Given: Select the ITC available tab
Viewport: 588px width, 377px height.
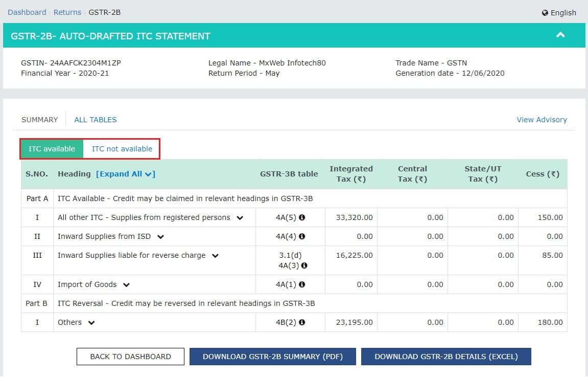Looking at the screenshot, I should pos(52,149).
